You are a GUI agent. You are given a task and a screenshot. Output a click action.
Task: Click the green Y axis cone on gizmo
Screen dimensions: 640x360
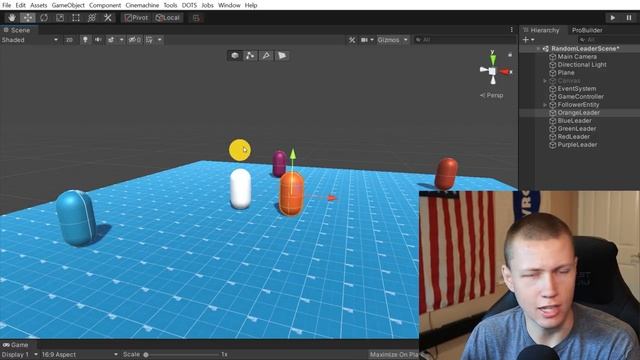click(x=493, y=60)
